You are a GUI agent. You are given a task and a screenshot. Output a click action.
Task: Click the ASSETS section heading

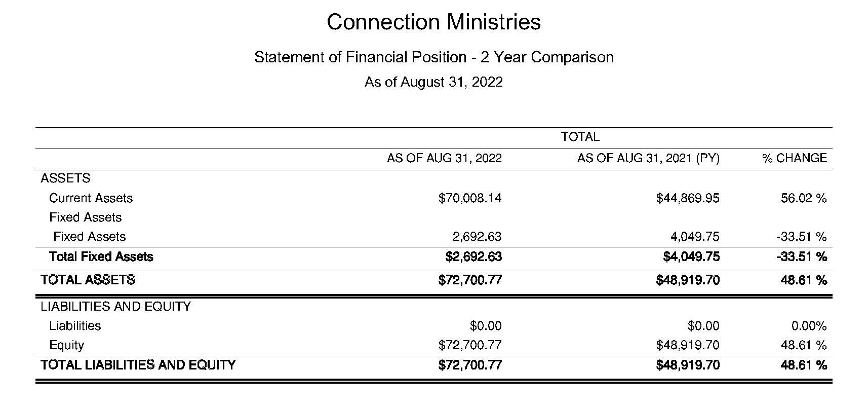pos(65,178)
